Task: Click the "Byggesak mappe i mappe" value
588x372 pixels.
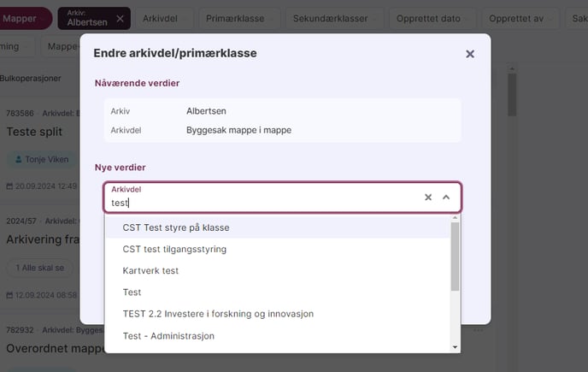Action: [239, 130]
